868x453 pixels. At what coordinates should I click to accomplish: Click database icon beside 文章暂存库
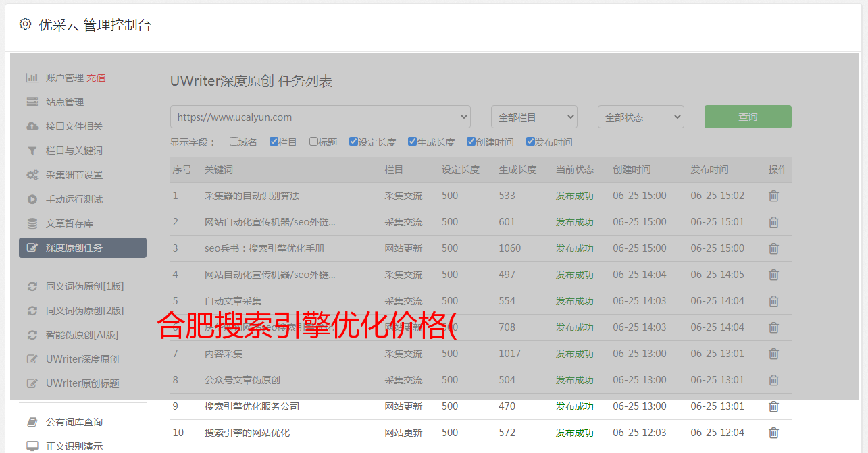tap(32, 223)
